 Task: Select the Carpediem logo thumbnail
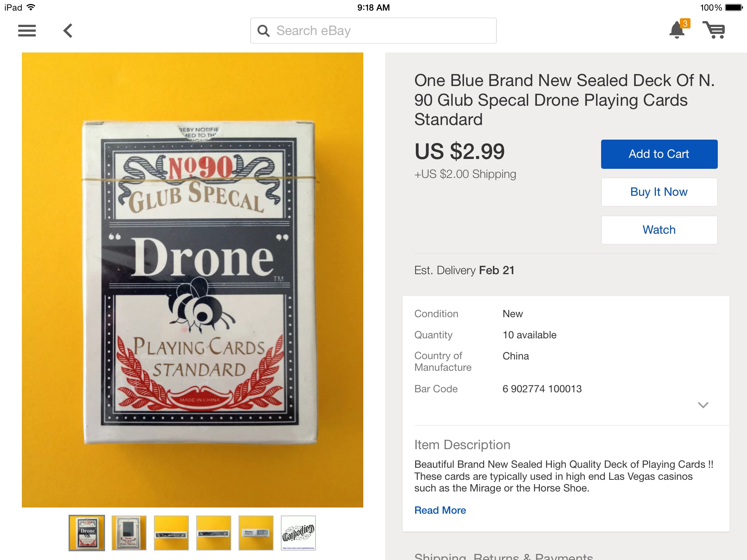(298, 533)
